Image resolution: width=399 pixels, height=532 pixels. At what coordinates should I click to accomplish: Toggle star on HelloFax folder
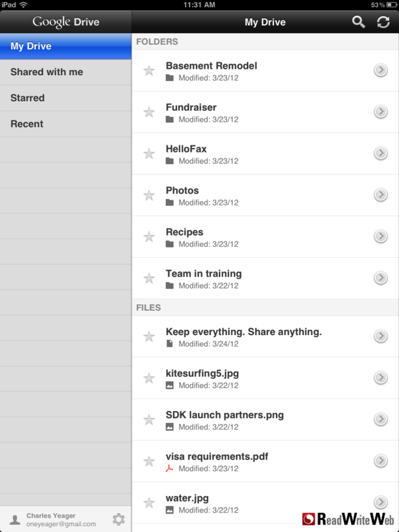point(149,154)
